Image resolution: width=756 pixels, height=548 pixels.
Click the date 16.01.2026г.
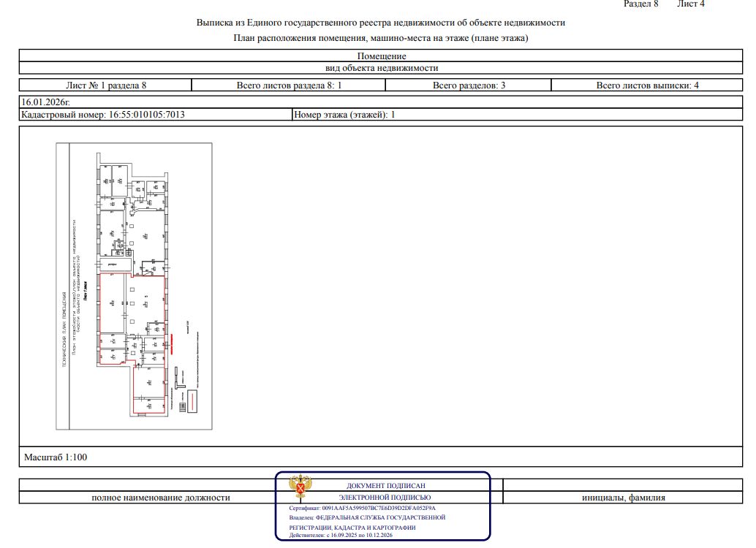point(46,103)
